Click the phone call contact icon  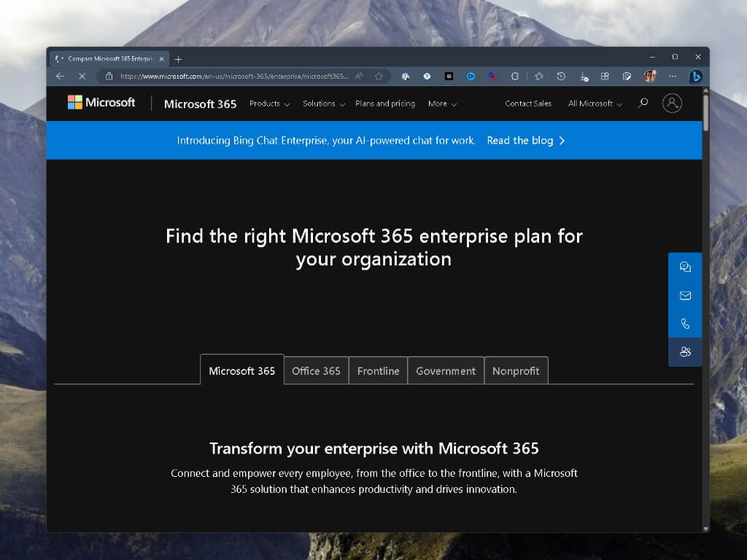[x=685, y=324]
